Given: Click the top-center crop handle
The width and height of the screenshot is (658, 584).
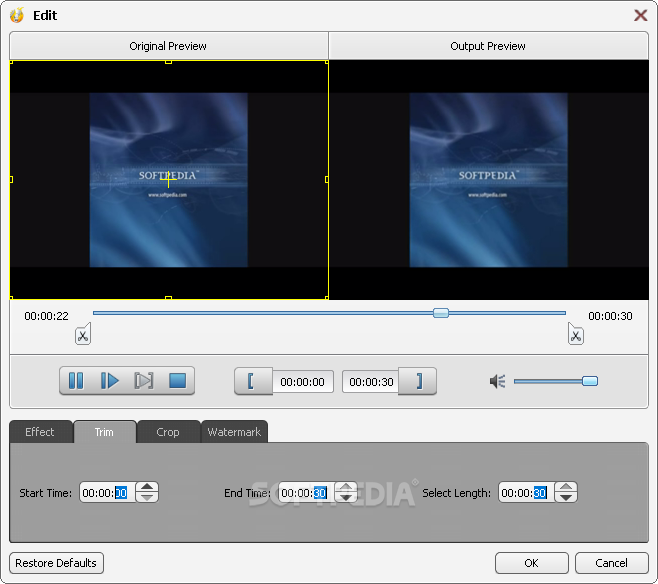Looking at the screenshot, I should coord(168,62).
